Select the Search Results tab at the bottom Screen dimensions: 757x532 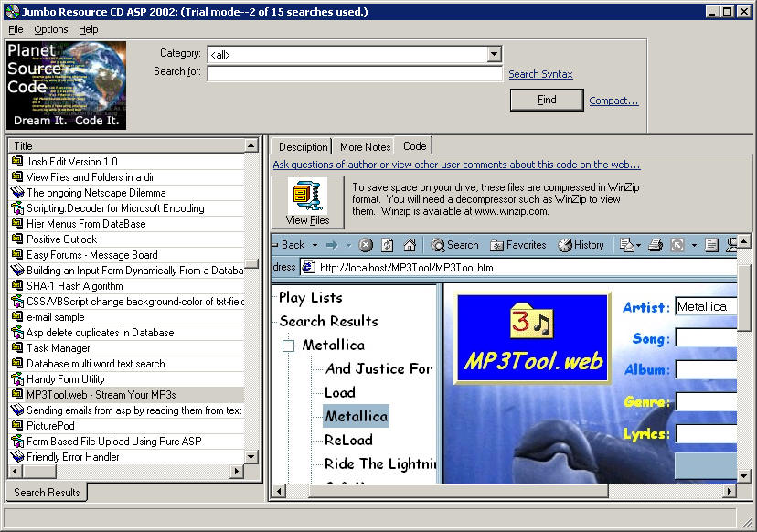tap(47, 493)
